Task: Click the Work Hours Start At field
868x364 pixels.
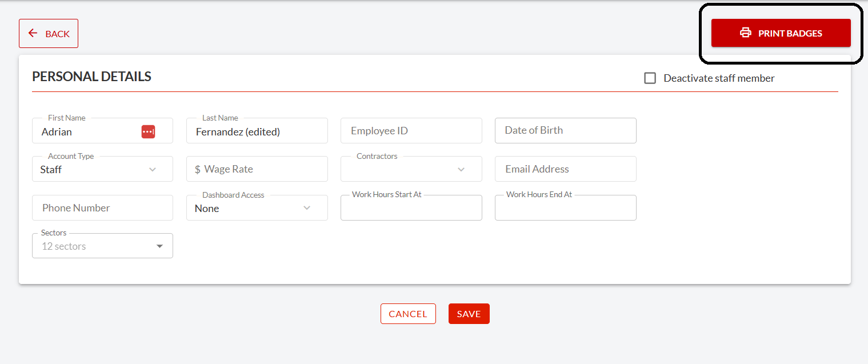Action: [x=410, y=207]
